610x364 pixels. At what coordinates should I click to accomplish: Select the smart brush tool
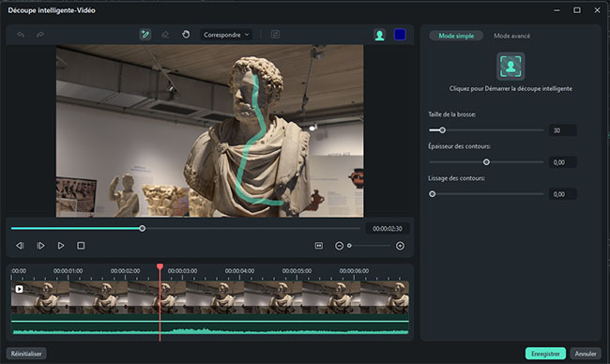[145, 35]
